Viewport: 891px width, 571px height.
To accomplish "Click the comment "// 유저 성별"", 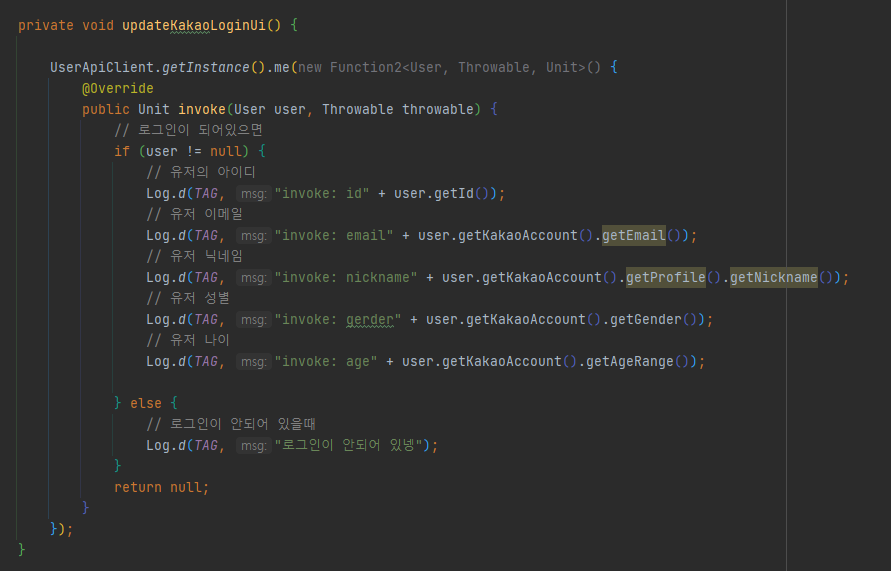I will pos(188,298).
